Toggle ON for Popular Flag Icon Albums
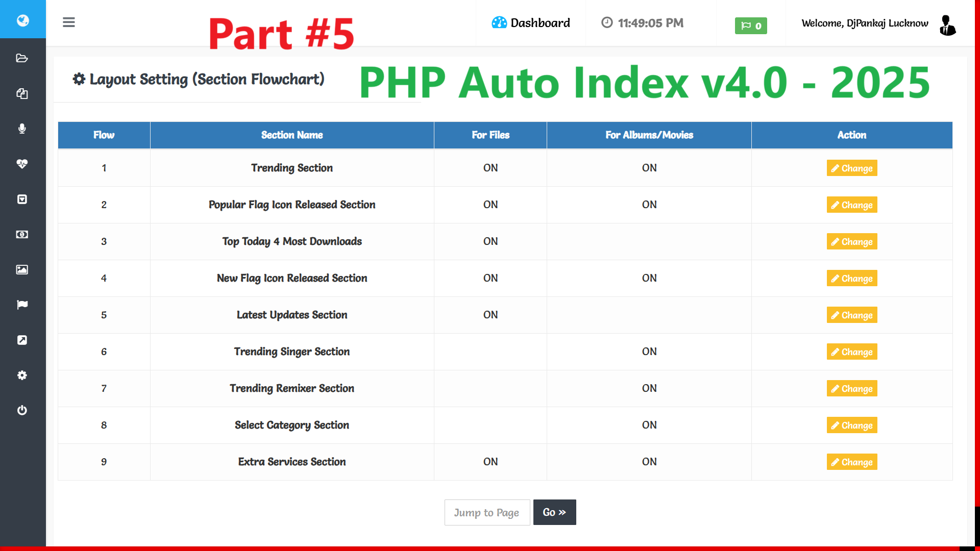Image resolution: width=980 pixels, height=551 pixels. 649,205
